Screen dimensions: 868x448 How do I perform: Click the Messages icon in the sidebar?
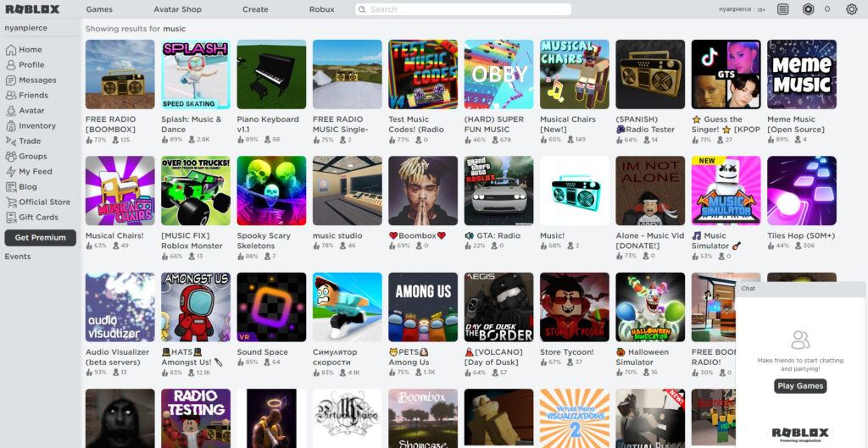pos(10,80)
